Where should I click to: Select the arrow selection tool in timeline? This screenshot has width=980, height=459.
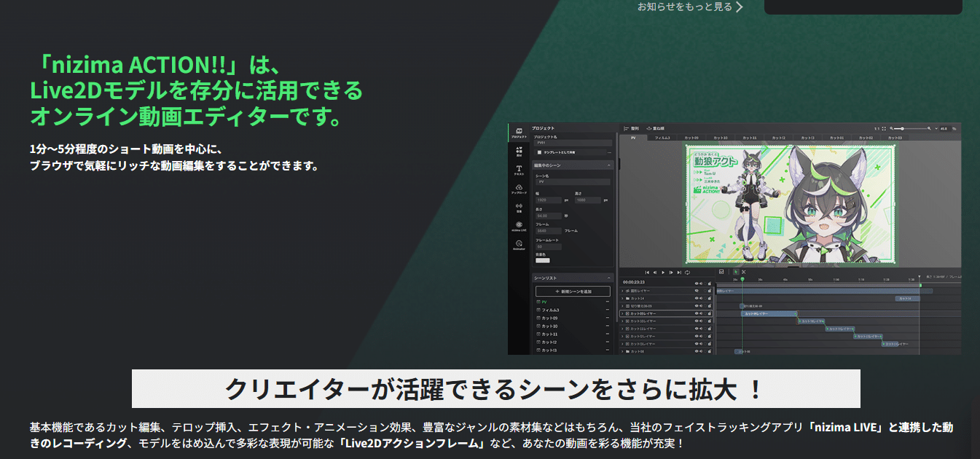coord(735,272)
